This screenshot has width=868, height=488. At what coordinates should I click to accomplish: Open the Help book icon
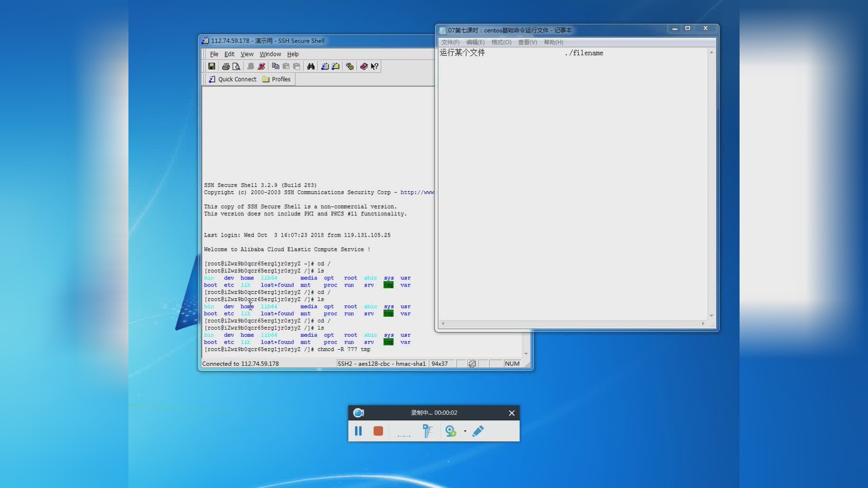coord(364,66)
